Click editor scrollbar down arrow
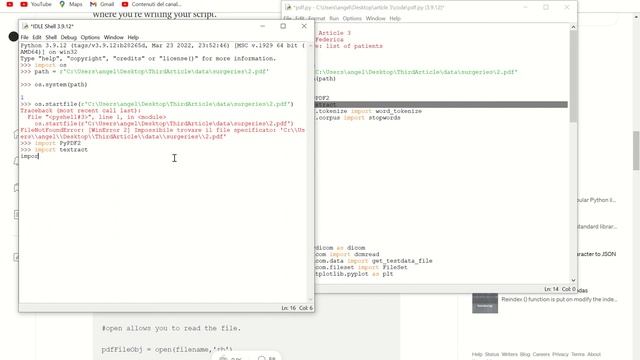Viewport: 640px width, 360px height. pos(573,280)
